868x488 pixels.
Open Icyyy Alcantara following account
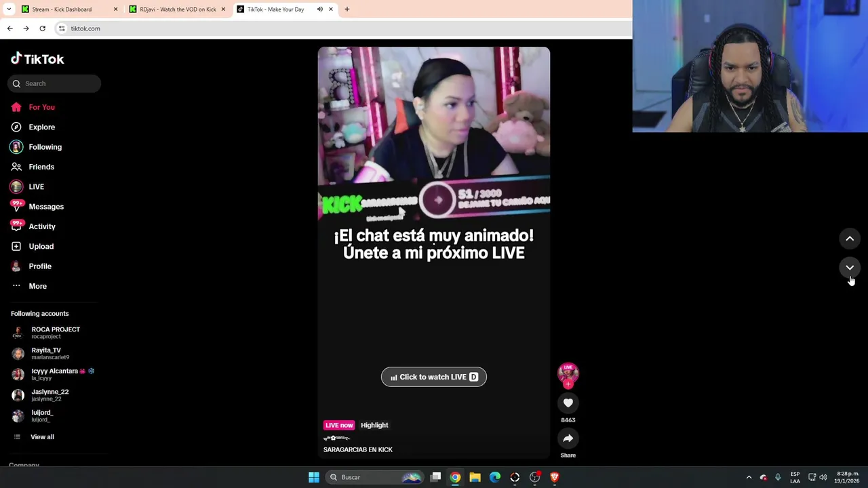(53, 374)
